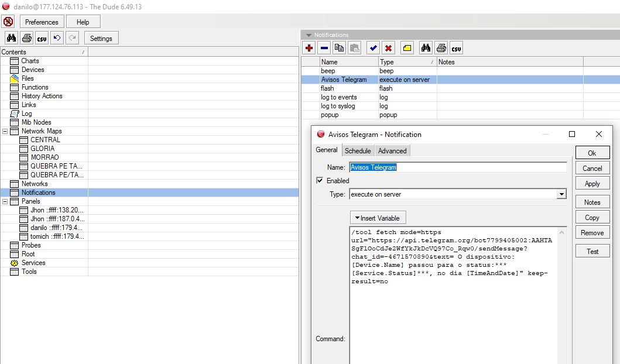Click the Copy icon in Notifications toolbar
620x364 pixels.
click(x=339, y=48)
